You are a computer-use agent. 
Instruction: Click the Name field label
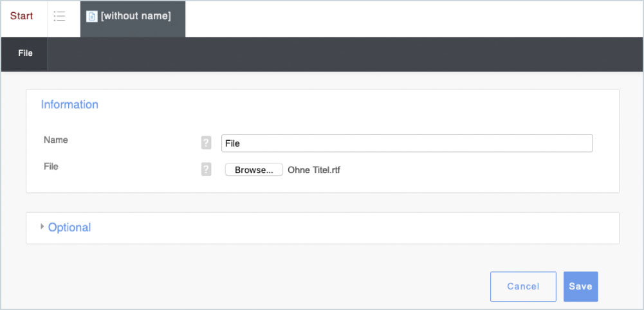tap(56, 140)
